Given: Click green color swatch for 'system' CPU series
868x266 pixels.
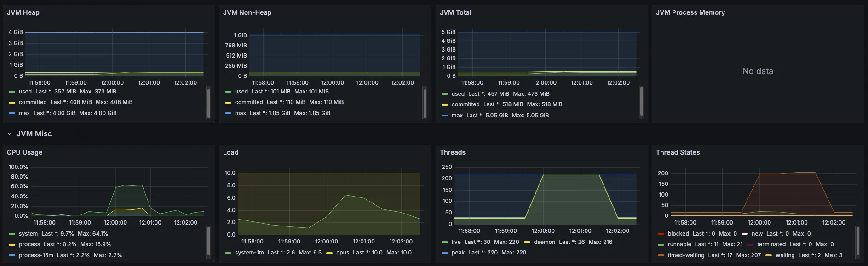Looking at the screenshot, I should tap(12, 234).
